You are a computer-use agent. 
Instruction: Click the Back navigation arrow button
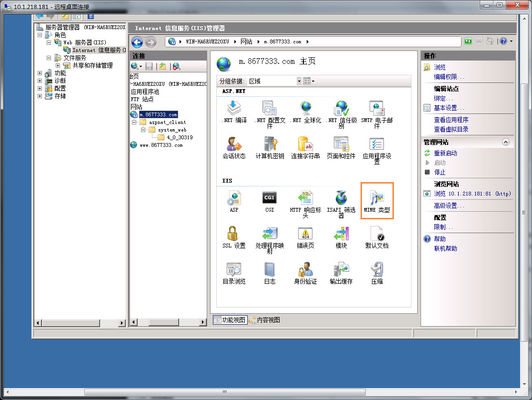137,42
